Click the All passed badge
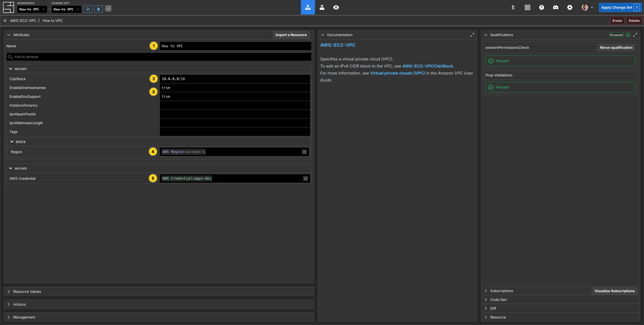644x325 pixels. [x=616, y=35]
